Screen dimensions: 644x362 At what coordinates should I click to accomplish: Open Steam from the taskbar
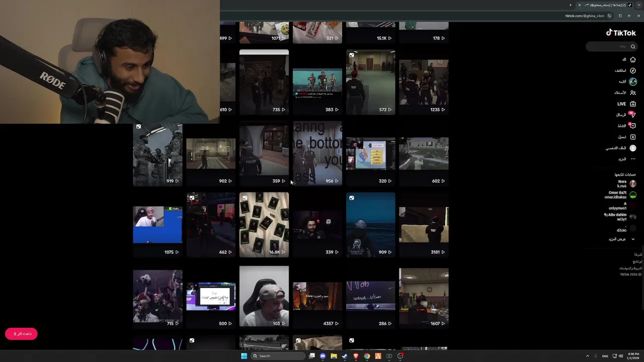tap(345, 356)
